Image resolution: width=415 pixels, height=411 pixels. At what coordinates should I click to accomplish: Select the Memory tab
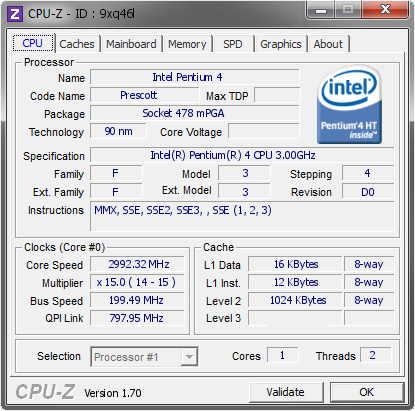click(187, 44)
